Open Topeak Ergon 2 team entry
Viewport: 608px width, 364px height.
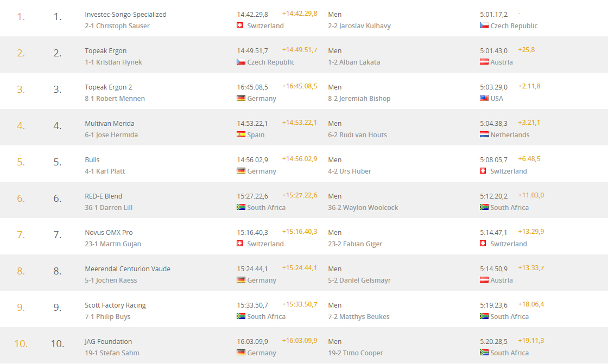pyautogui.click(x=109, y=87)
